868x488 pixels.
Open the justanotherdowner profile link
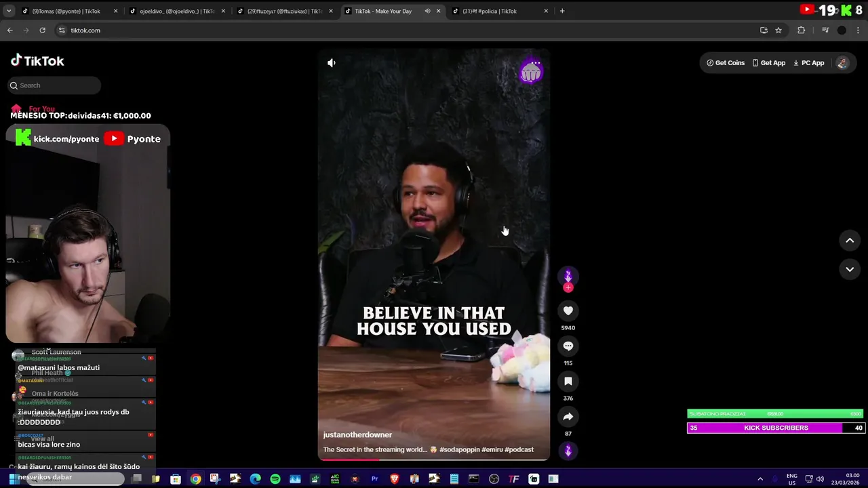pyautogui.click(x=357, y=435)
